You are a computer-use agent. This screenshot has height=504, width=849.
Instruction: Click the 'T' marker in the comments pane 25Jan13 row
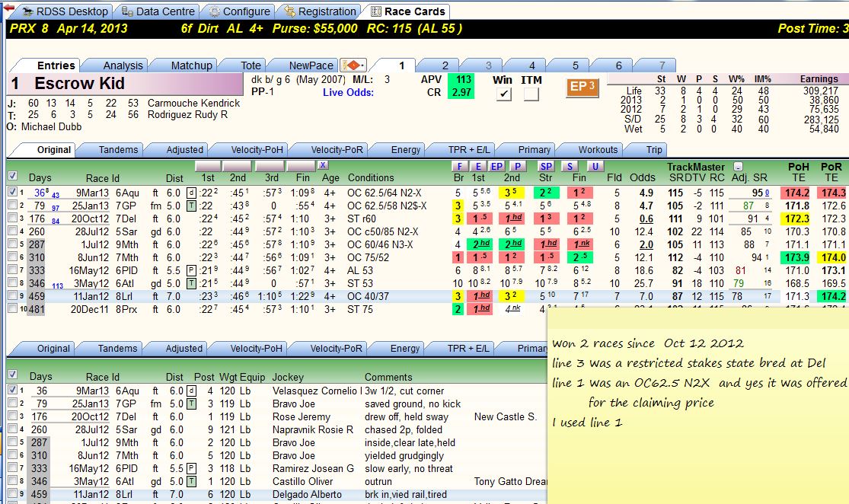(x=191, y=404)
